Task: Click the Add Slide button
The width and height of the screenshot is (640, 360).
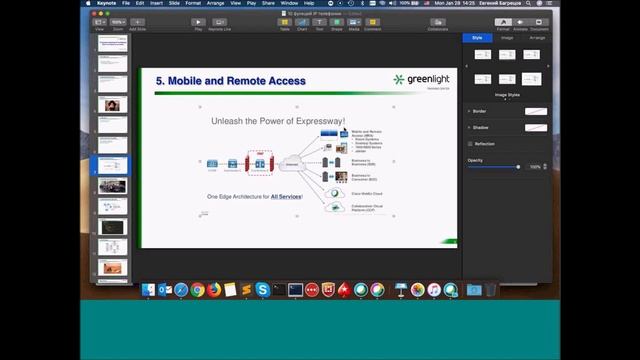Action: [x=138, y=22]
